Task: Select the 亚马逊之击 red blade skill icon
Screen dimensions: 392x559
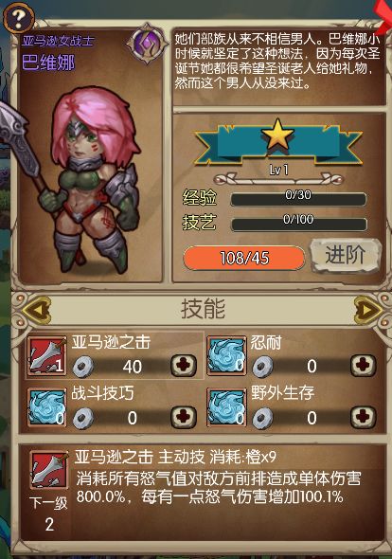Action: click(47, 357)
